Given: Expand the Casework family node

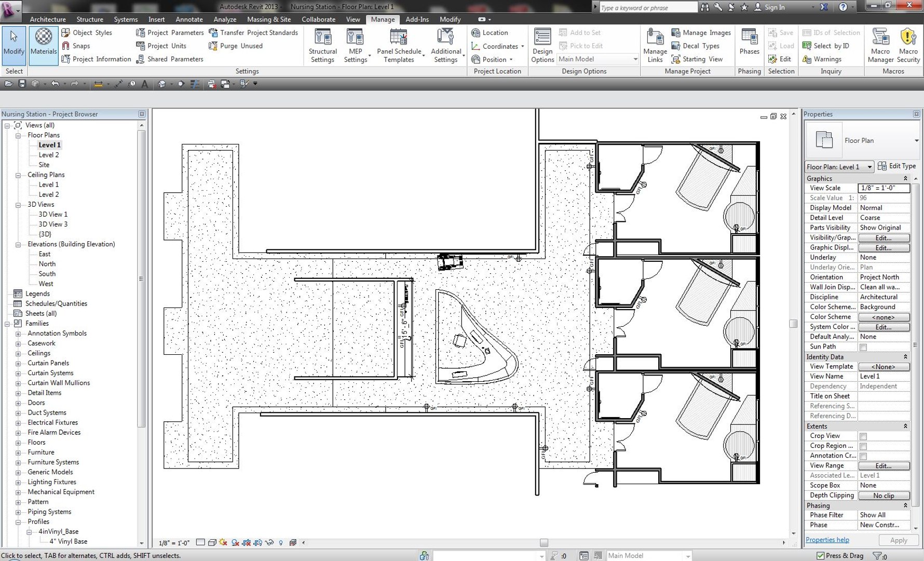Looking at the screenshot, I should pyautogui.click(x=18, y=343).
